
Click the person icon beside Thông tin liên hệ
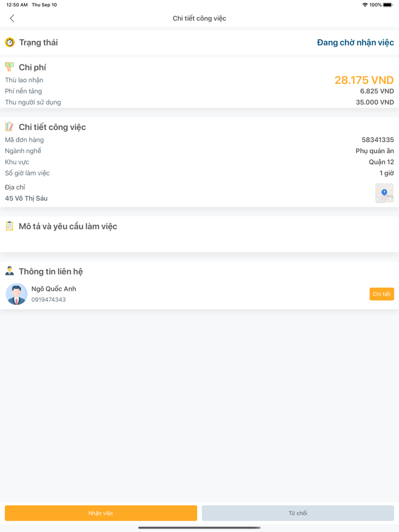click(x=10, y=271)
